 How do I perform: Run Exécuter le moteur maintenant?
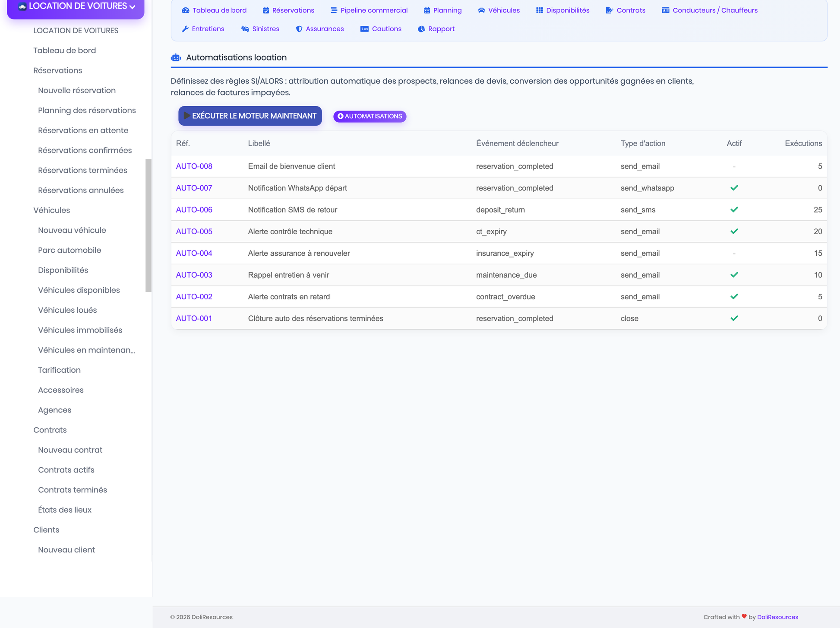[250, 116]
